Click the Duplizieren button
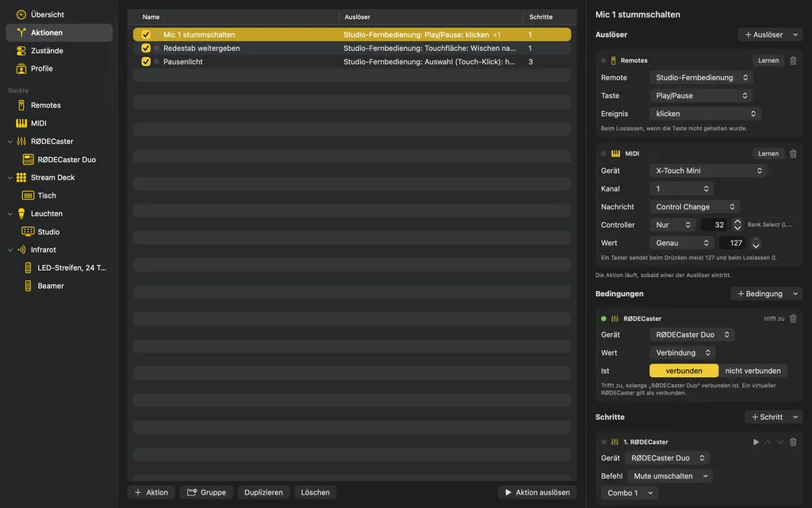 pyautogui.click(x=263, y=492)
